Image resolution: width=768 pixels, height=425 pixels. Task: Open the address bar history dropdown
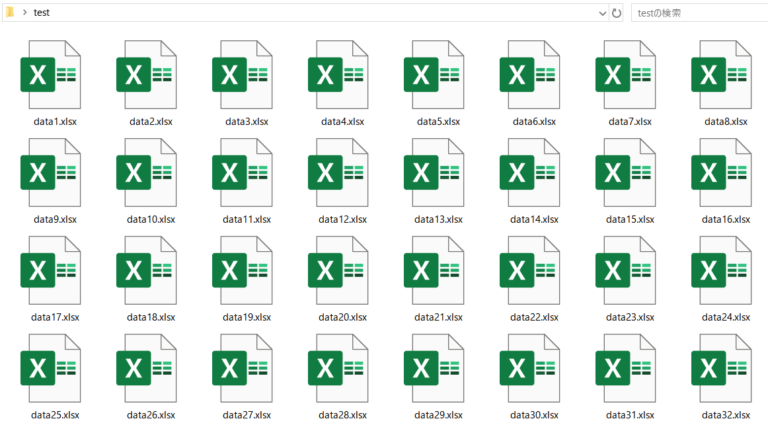tap(601, 13)
